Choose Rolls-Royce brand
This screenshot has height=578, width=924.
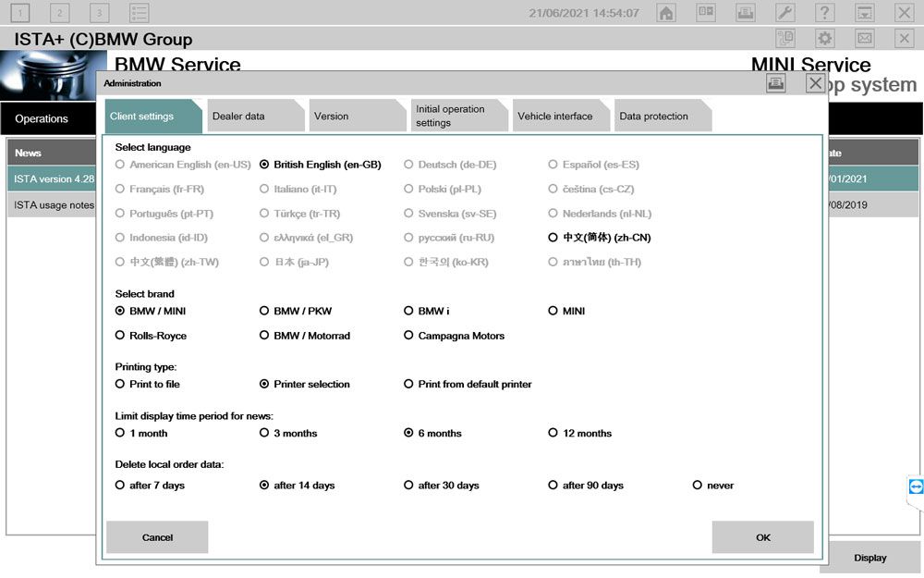click(x=151, y=336)
